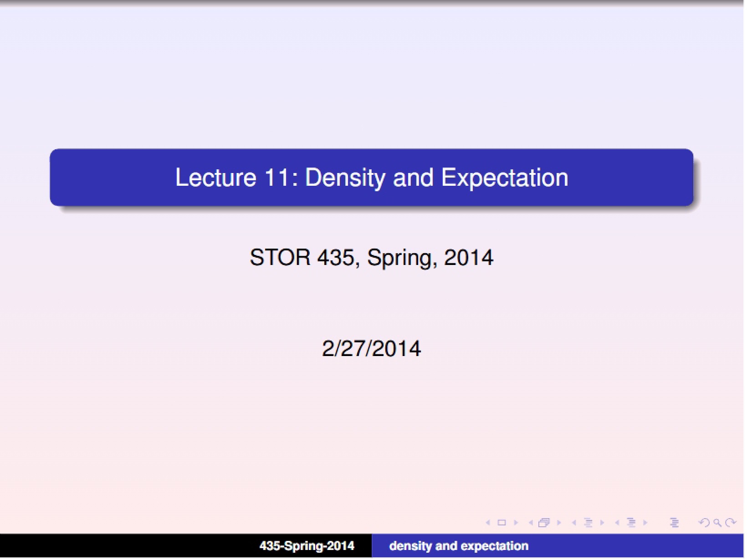The height and width of the screenshot is (560, 747).
Task: Click previous frame arrow before stacked frames icon
Action: 531,523
